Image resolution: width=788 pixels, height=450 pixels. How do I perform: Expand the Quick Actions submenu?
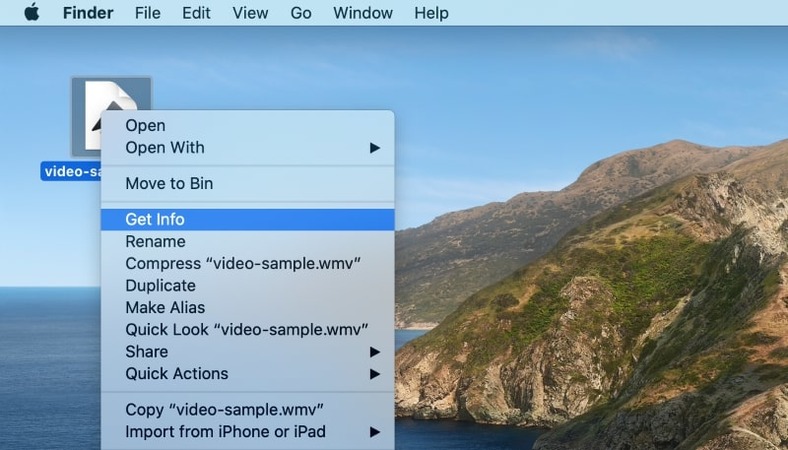(247, 374)
